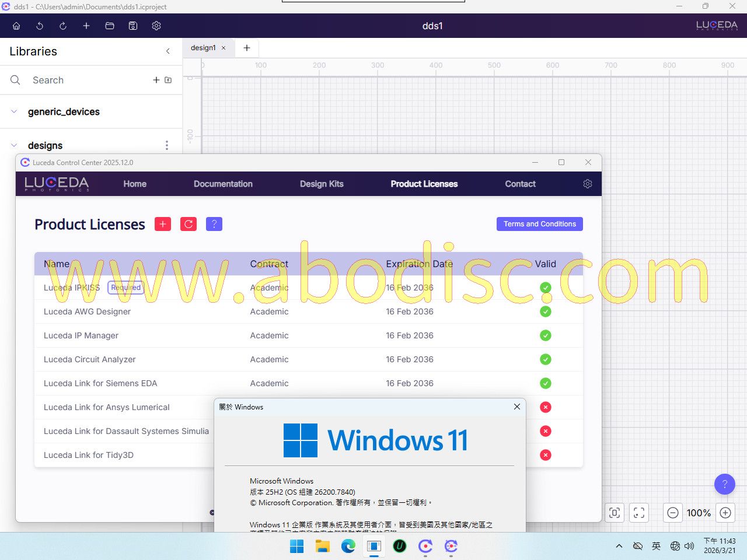This screenshot has height=560, width=747.
Task: Open the Design Kits tab
Action: click(x=322, y=184)
